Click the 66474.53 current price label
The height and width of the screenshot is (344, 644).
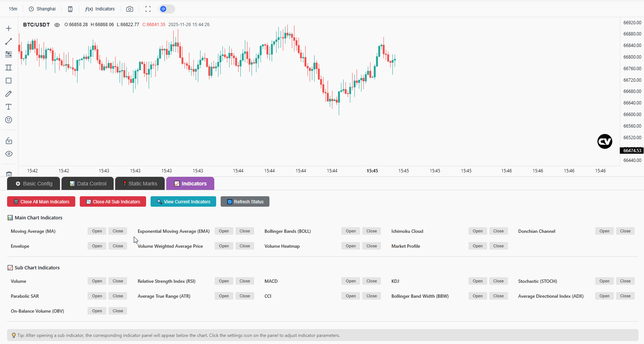tap(632, 151)
